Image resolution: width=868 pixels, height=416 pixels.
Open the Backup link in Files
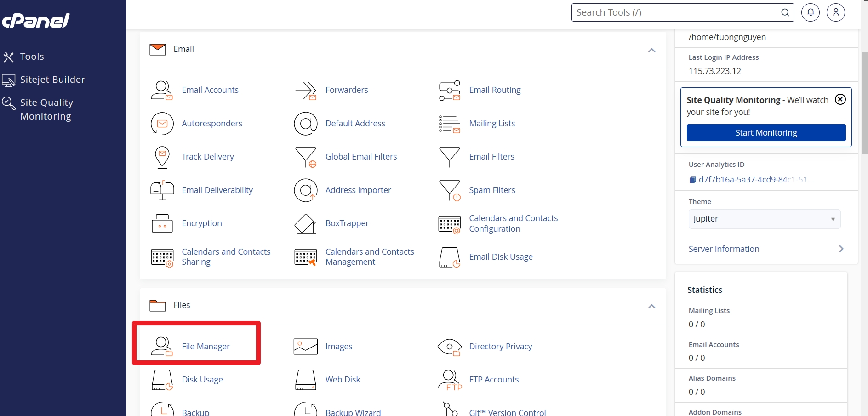point(195,412)
